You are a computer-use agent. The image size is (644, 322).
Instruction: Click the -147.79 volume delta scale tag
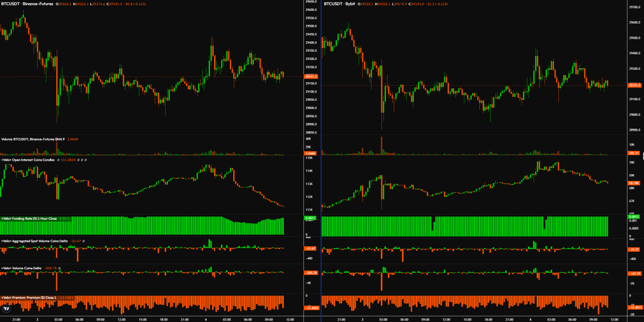point(635,273)
